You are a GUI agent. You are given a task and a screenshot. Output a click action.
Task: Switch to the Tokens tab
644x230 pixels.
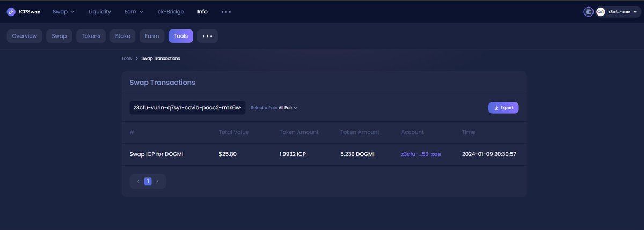pyautogui.click(x=91, y=36)
